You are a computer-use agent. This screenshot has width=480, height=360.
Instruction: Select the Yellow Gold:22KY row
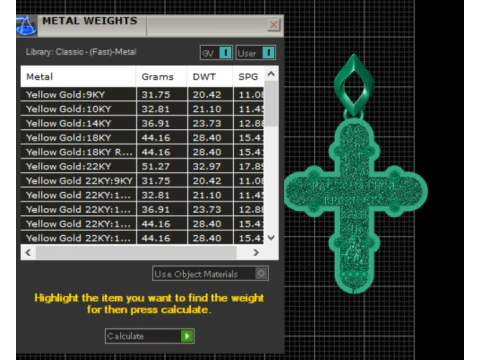143,166
